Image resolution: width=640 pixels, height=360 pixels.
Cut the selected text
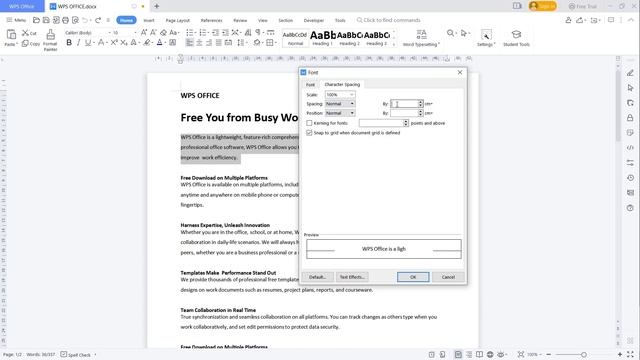pos(29,33)
